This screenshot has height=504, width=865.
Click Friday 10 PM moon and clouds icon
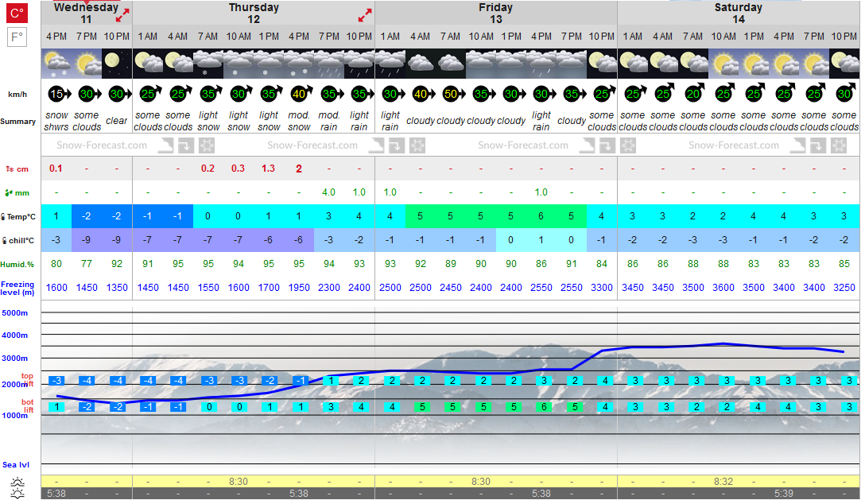602,64
